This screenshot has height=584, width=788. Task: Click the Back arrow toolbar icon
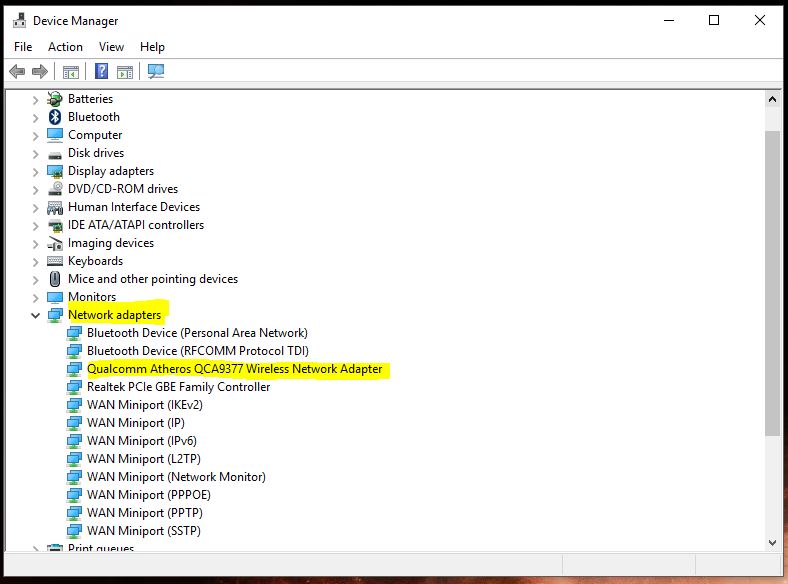[17, 71]
